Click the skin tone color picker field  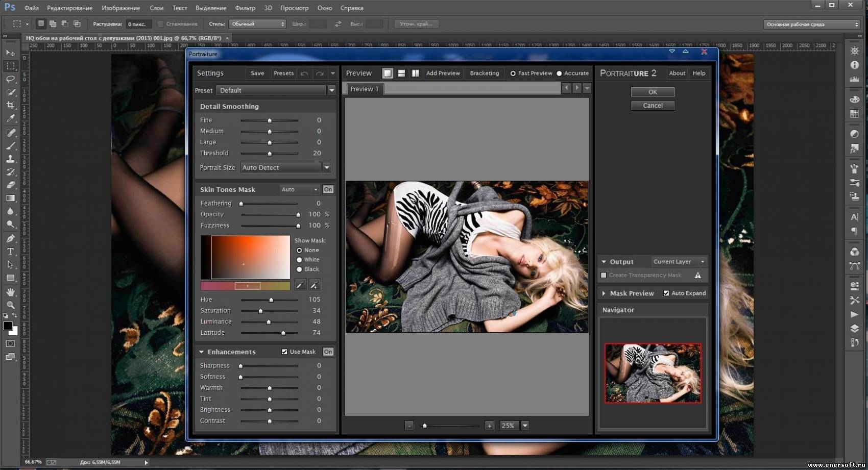[x=245, y=257]
